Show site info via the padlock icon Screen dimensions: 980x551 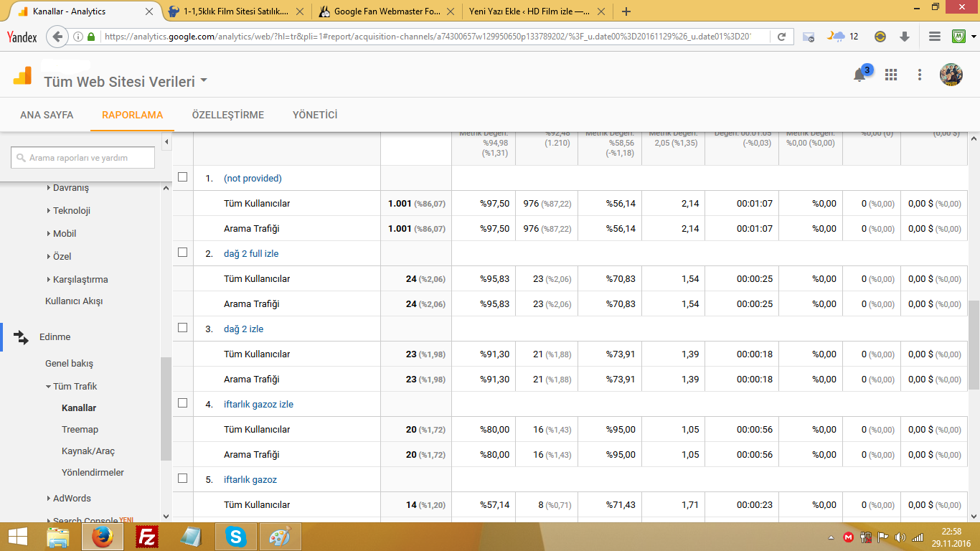pyautogui.click(x=91, y=37)
